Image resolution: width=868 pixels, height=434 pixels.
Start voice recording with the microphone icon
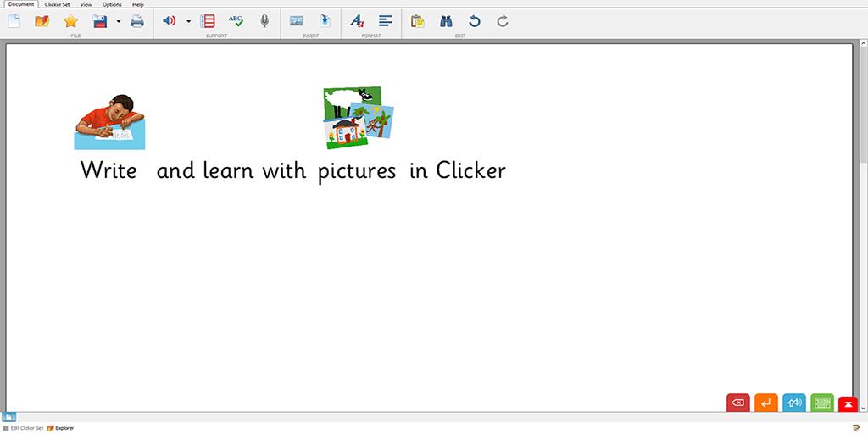click(x=264, y=21)
